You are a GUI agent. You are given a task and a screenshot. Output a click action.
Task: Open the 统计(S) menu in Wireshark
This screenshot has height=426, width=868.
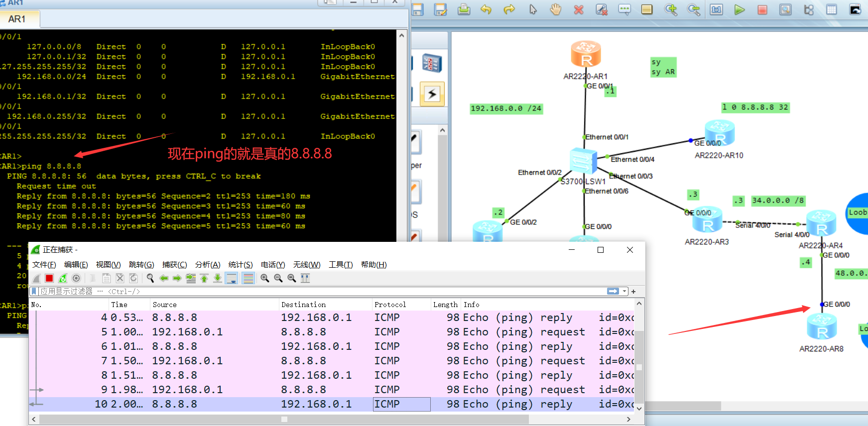[x=241, y=265]
